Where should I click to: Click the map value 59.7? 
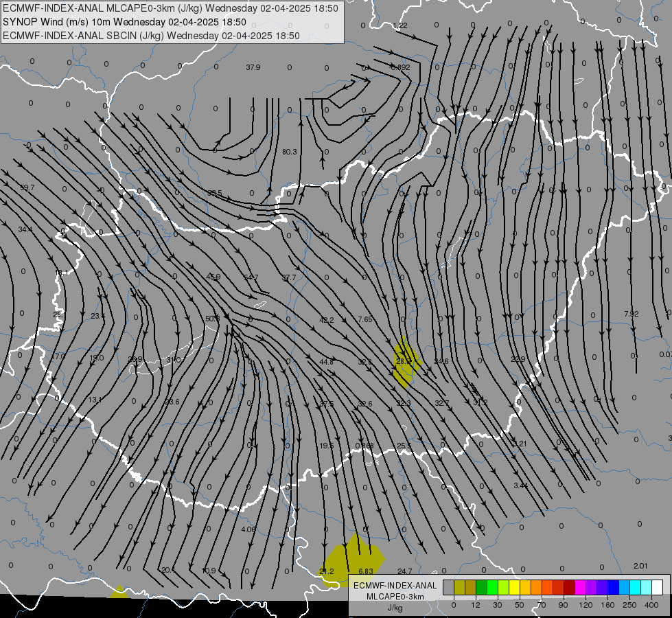pyautogui.click(x=27, y=187)
